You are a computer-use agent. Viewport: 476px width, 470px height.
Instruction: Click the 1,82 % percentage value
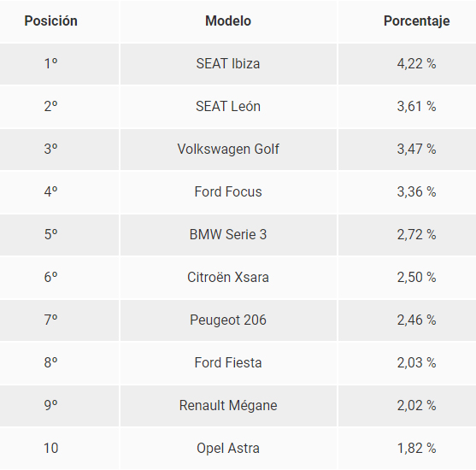pyautogui.click(x=416, y=449)
